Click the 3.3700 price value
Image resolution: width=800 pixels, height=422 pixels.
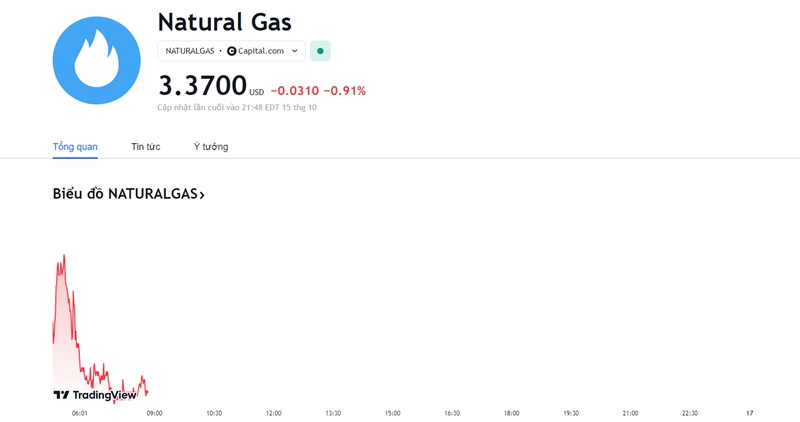click(203, 85)
